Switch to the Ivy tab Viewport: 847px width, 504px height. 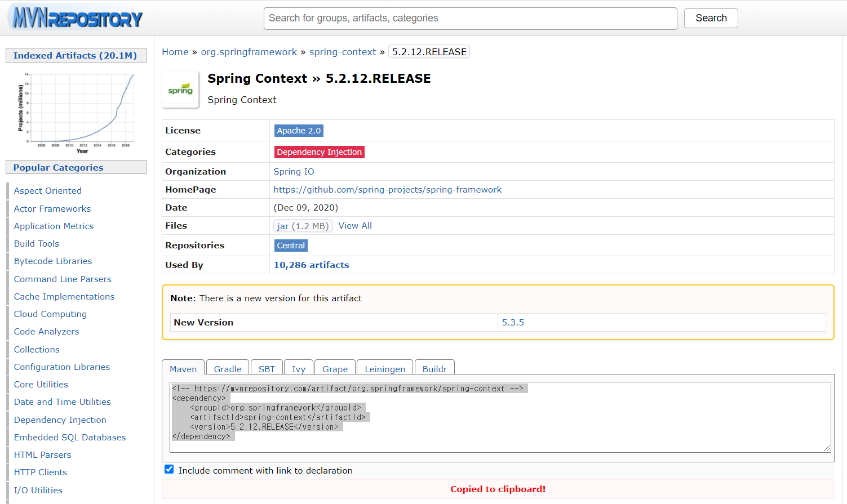(x=299, y=369)
